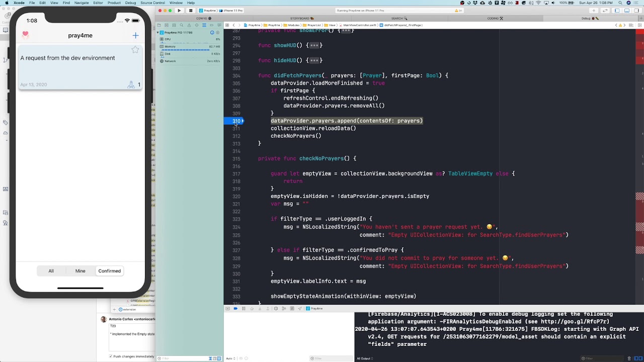Open the Debug menu
This screenshot has width=644, height=362.
click(x=130, y=3)
